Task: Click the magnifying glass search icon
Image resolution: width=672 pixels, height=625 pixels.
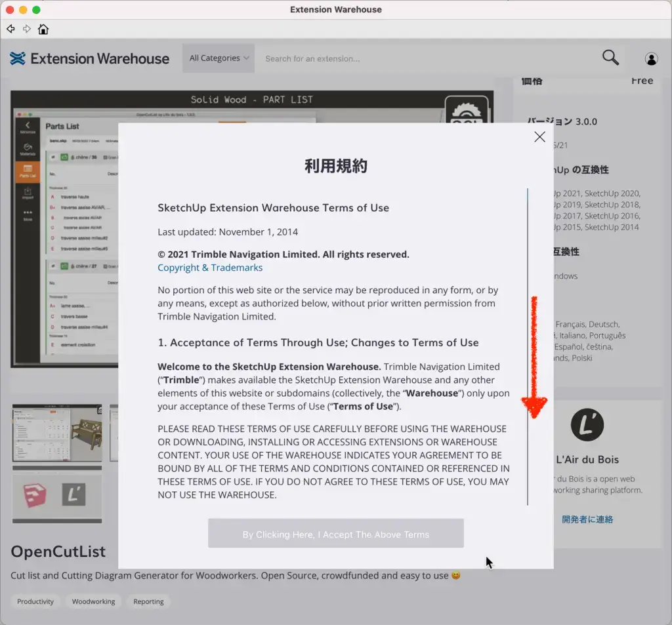Action: [610, 58]
